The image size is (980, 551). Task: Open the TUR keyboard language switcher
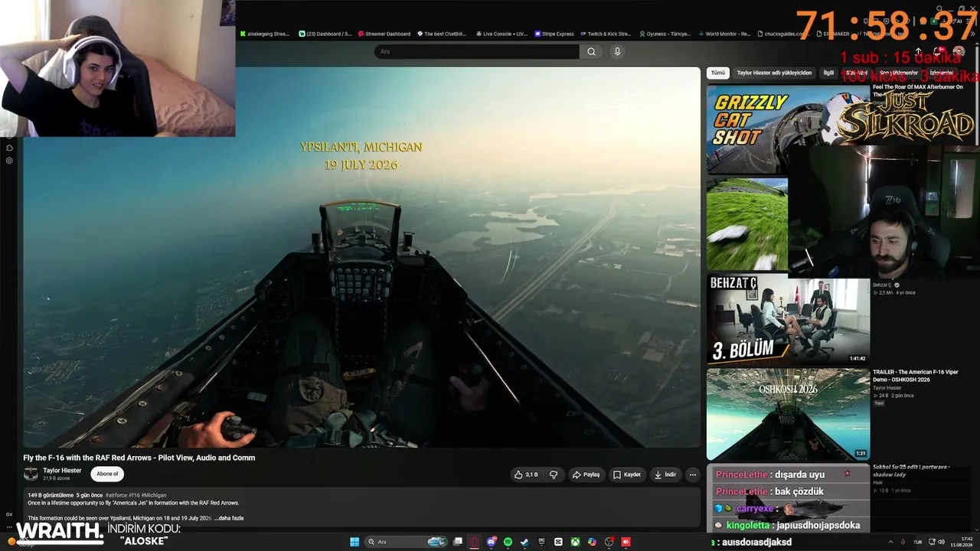[x=918, y=542]
